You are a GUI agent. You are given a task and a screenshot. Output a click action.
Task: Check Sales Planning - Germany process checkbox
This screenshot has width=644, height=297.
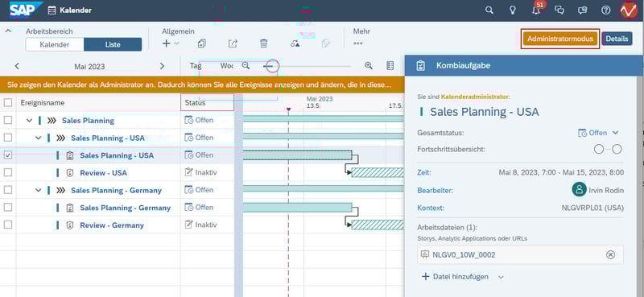[x=8, y=190]
